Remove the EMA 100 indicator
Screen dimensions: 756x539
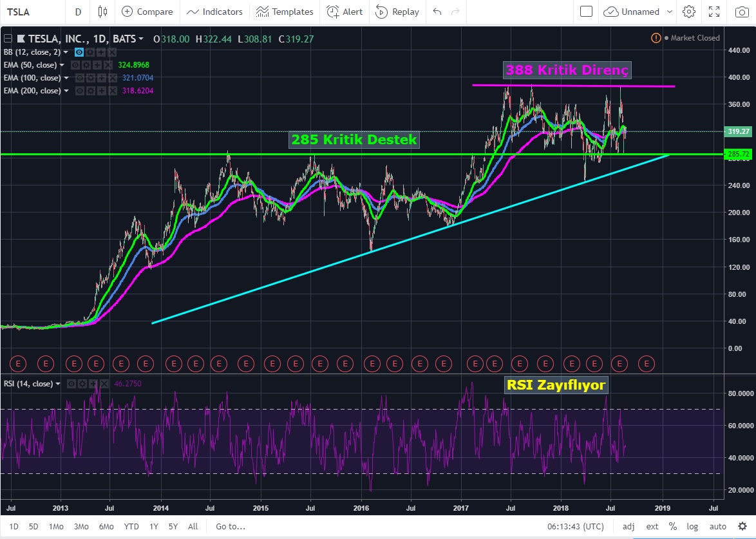112,78
